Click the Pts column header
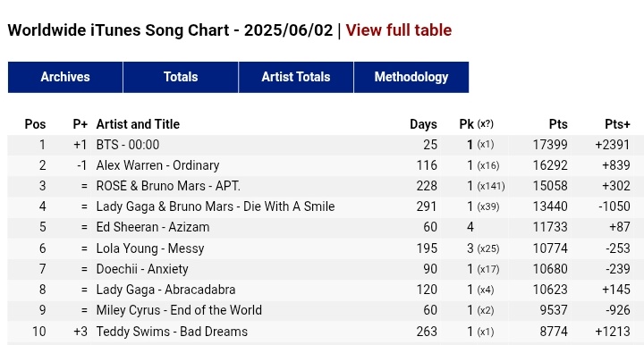 (x=558, y=124)
